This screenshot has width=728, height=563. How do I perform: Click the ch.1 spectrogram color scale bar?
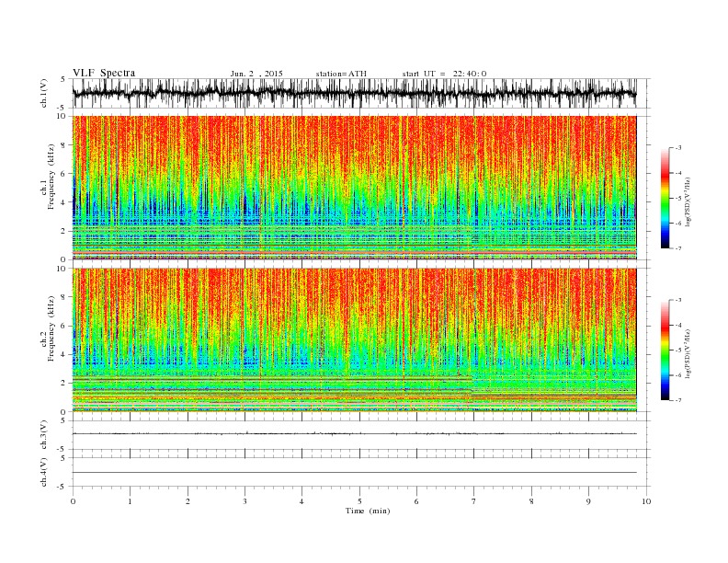point(665,198)
